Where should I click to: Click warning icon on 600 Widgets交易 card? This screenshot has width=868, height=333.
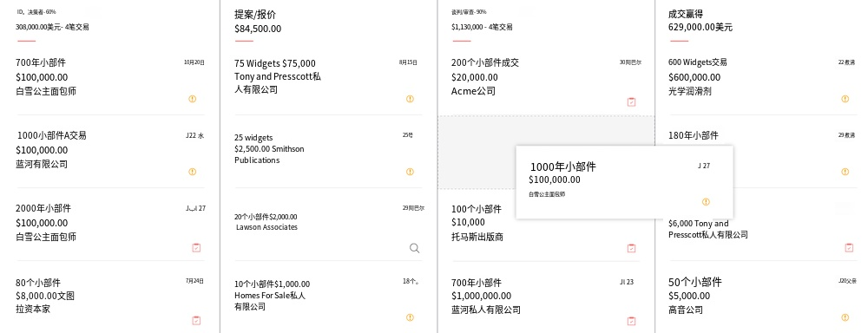pyautogui.click(x=845, y=99)
